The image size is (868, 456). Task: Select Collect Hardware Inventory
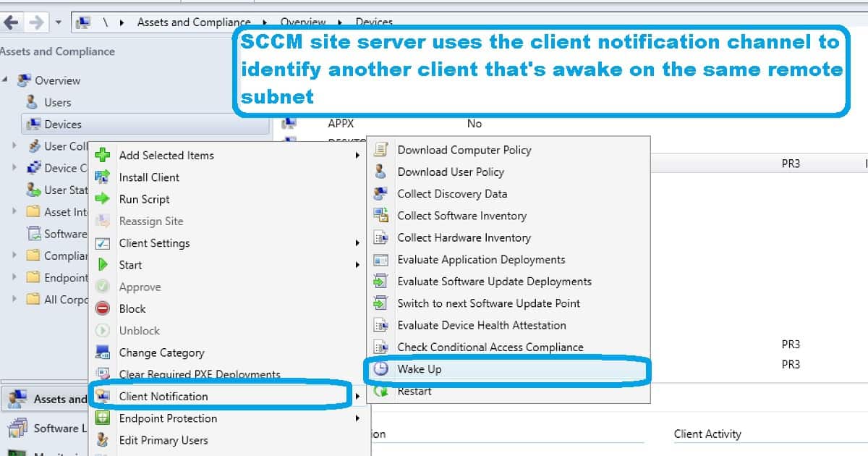464,237
